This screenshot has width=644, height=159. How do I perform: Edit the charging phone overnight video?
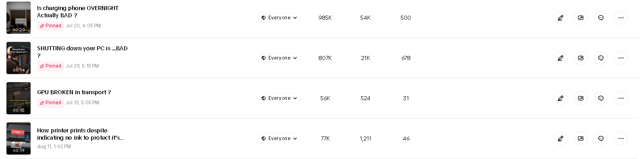[x=560, y=18]
